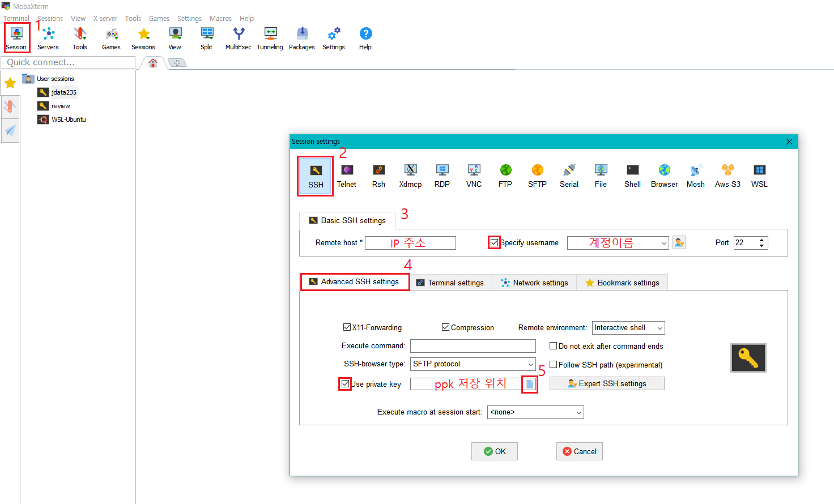Switch to Terminal settings tab

click(450, 283)
